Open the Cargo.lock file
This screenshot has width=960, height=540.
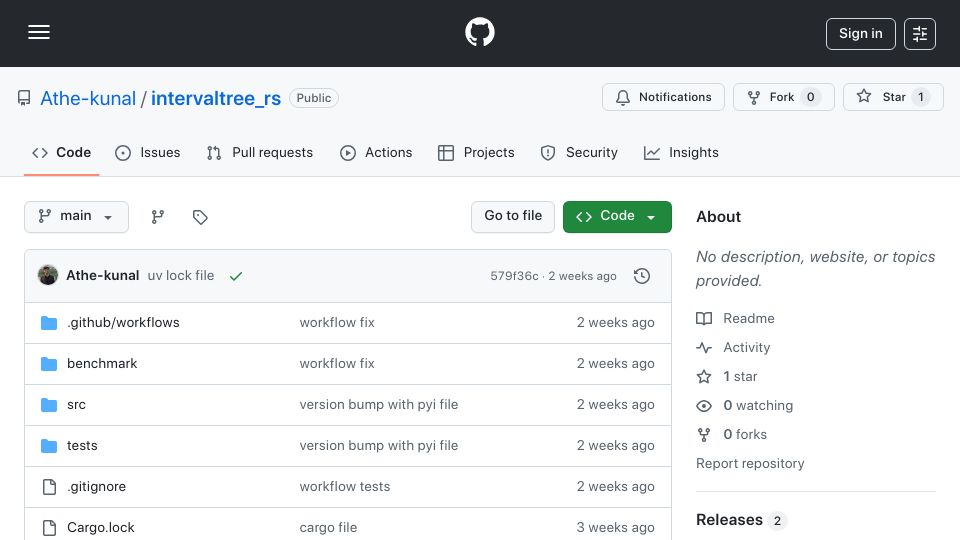pyautogui.click(x=100, y=528)
